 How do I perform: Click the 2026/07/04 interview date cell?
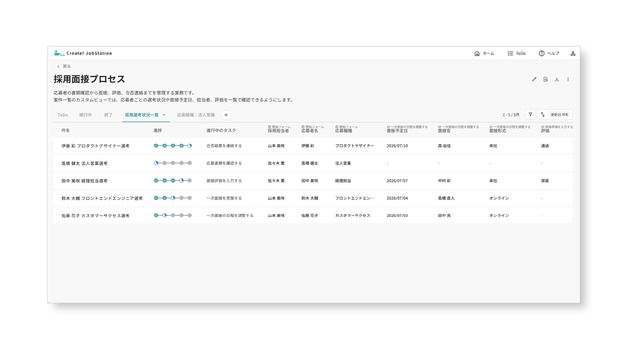tap(397, 198)
